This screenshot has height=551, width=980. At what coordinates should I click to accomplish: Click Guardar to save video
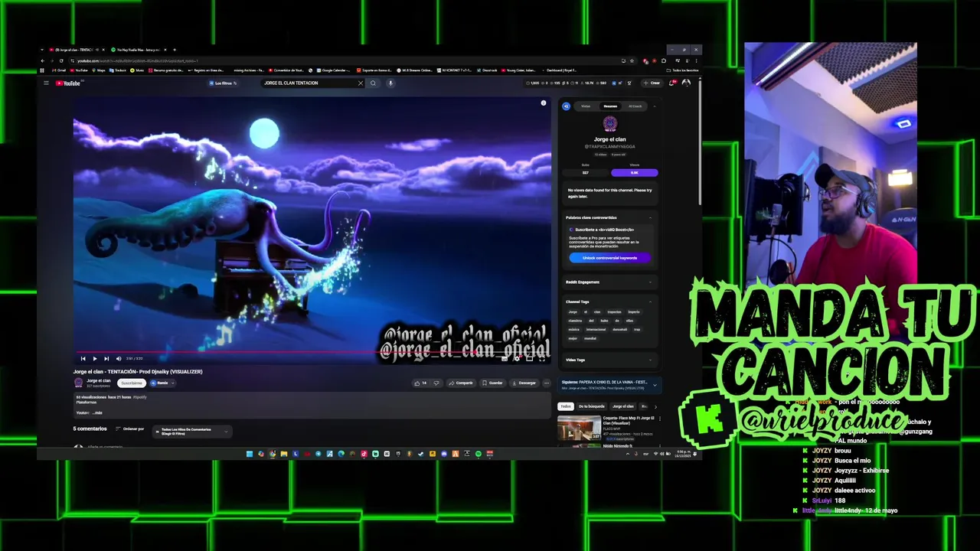click(x=493, y=383)
